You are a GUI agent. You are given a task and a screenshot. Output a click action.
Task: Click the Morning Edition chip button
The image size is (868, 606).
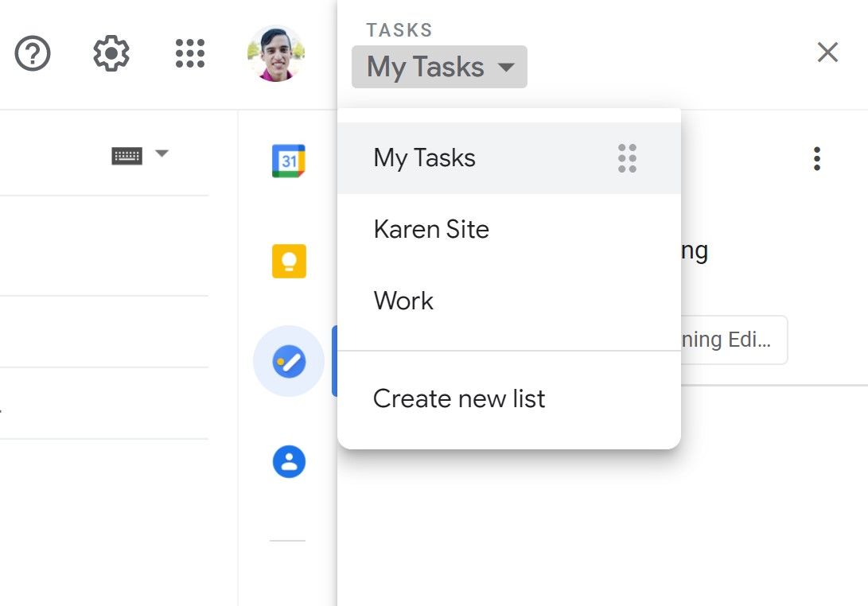740,340
